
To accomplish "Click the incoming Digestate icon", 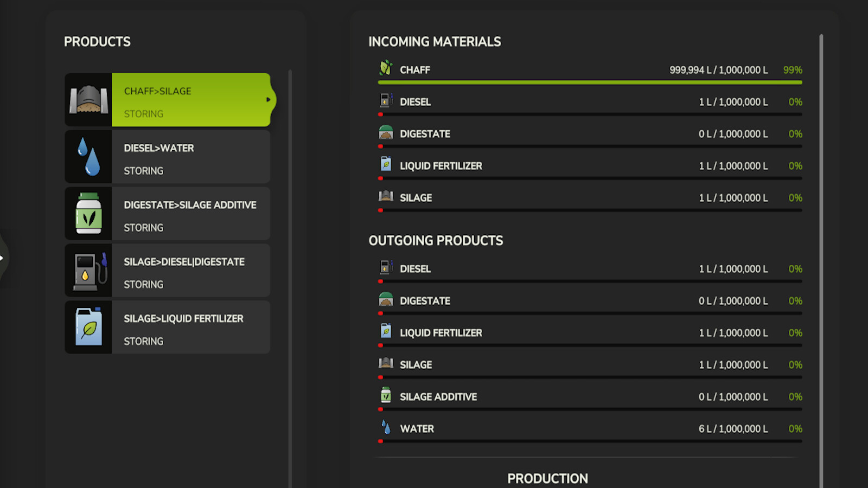I will (386, 132).
